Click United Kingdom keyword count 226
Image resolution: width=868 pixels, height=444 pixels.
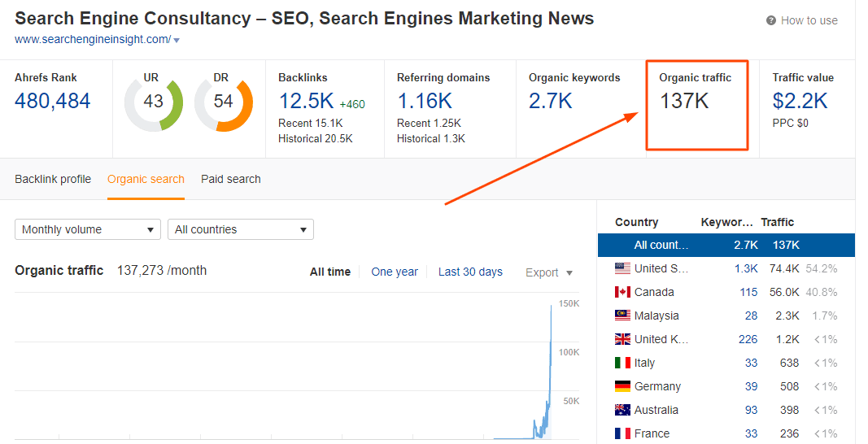pyautogui.click(x=748, y=339)
